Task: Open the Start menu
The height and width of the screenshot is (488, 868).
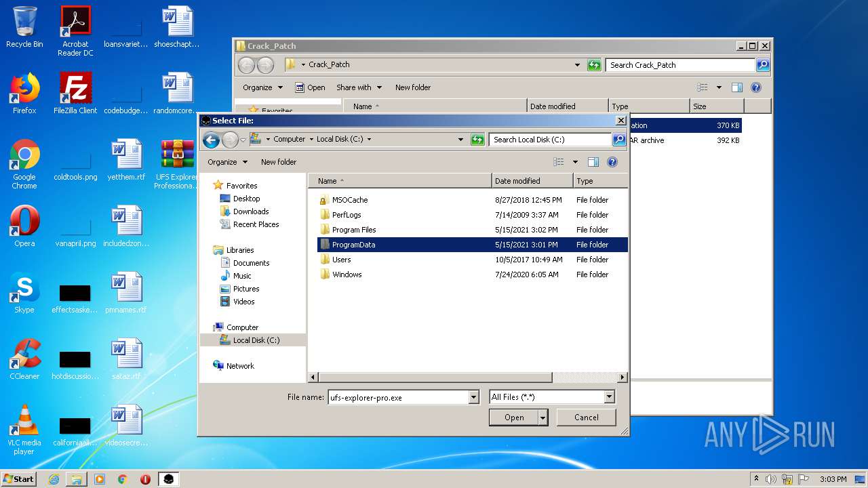Action: click(19, 479)
